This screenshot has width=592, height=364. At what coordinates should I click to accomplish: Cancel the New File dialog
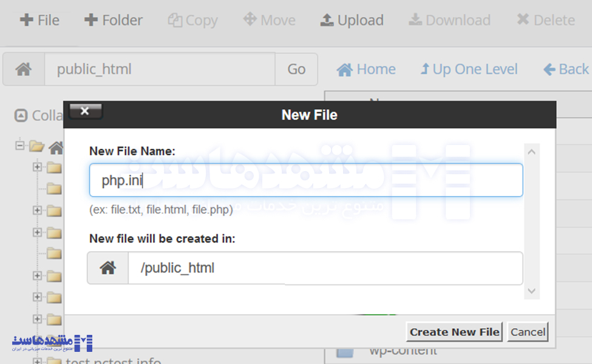coord(527,332)
